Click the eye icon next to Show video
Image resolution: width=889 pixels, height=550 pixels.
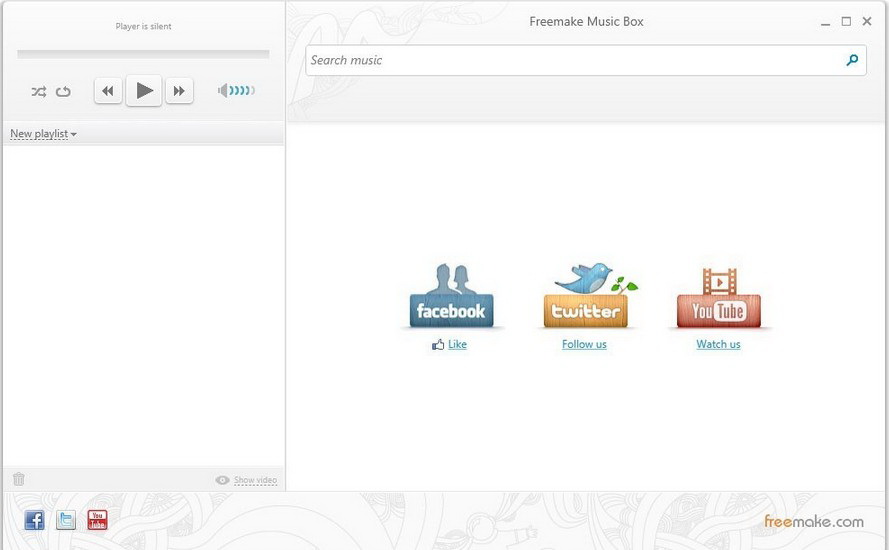pos(222,480)
